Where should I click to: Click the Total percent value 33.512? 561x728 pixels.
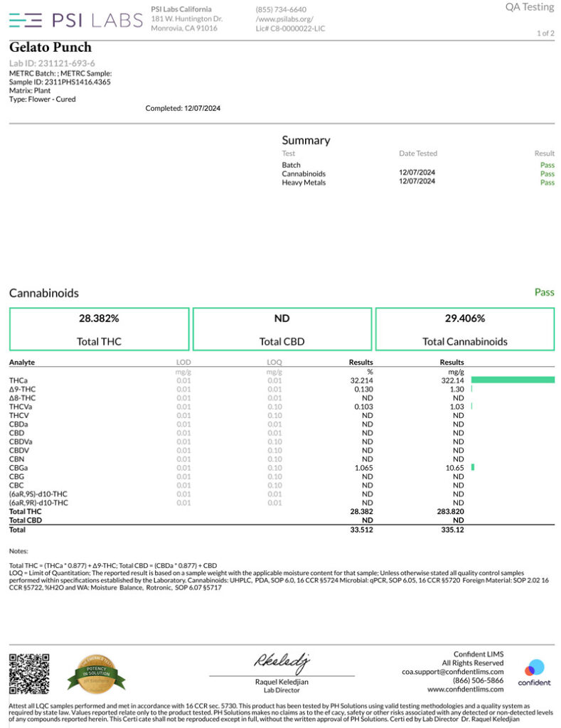tap(361, 529)
